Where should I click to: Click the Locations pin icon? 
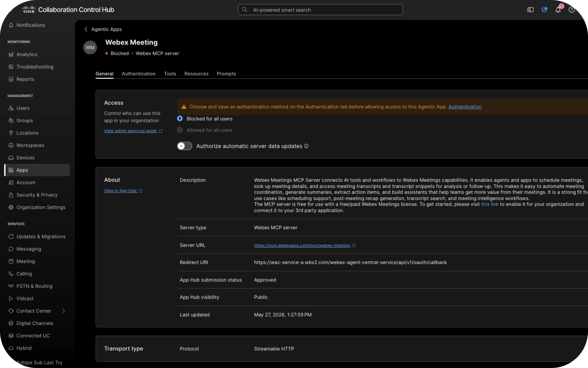[11, 133]
